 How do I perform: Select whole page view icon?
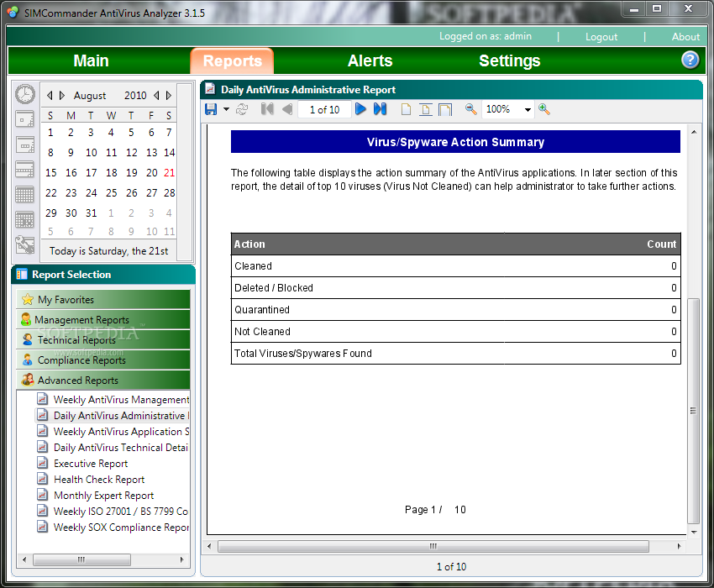[x=445, y=109]
